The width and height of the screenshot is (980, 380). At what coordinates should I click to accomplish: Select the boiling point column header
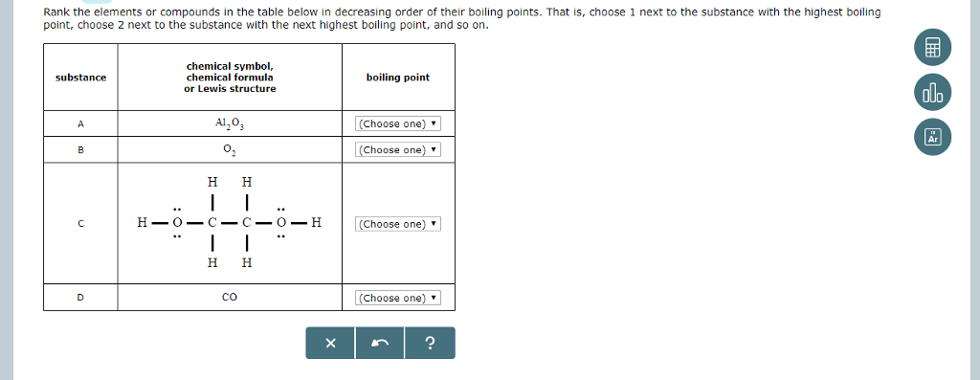coord(398,78)
